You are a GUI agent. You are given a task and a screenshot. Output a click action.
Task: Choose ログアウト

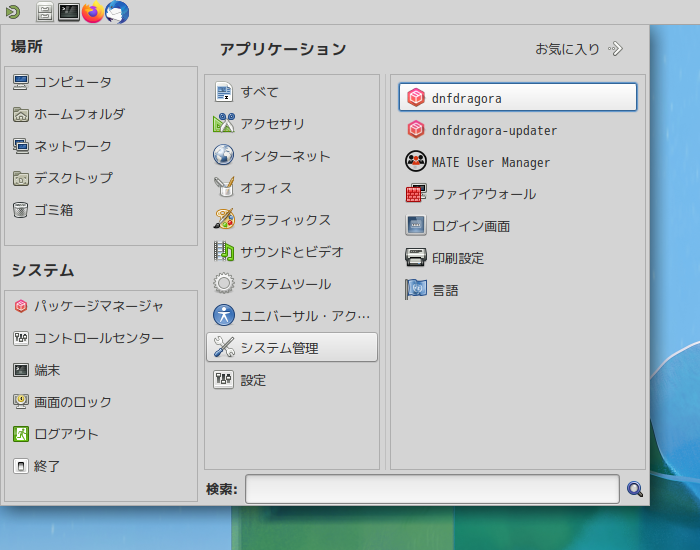click(101, 434)
